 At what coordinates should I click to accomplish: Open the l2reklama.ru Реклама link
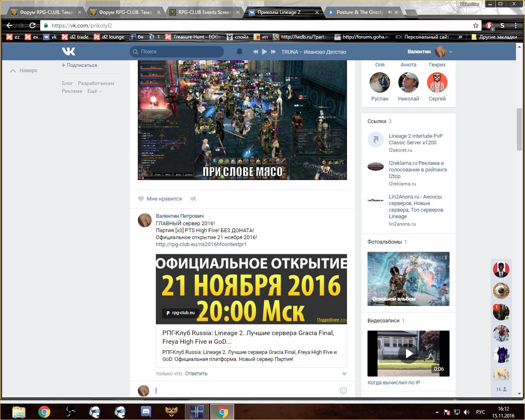[x=418, y=170]
